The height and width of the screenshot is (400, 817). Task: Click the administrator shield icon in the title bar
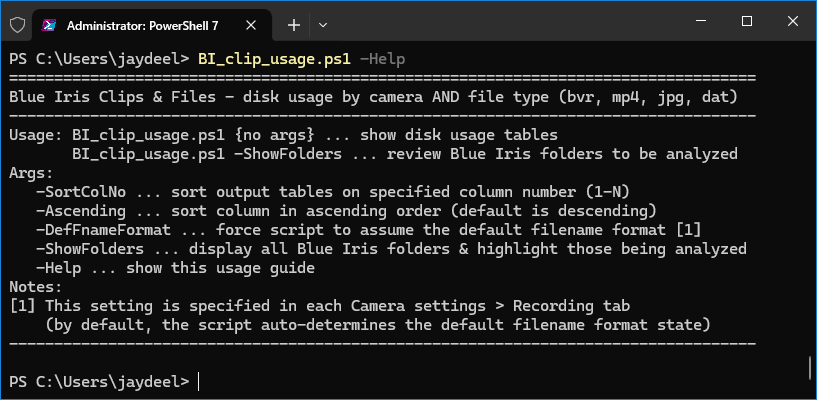tap(17, 24)
